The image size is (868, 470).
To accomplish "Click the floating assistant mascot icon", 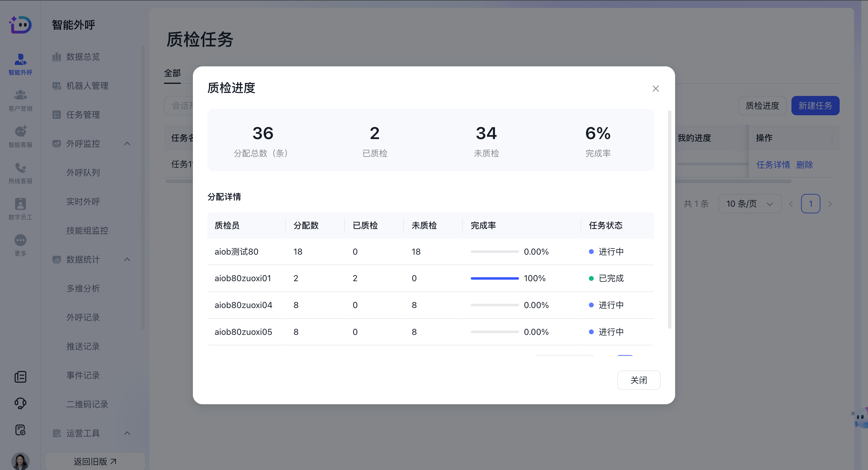I will tap(860, 418).
